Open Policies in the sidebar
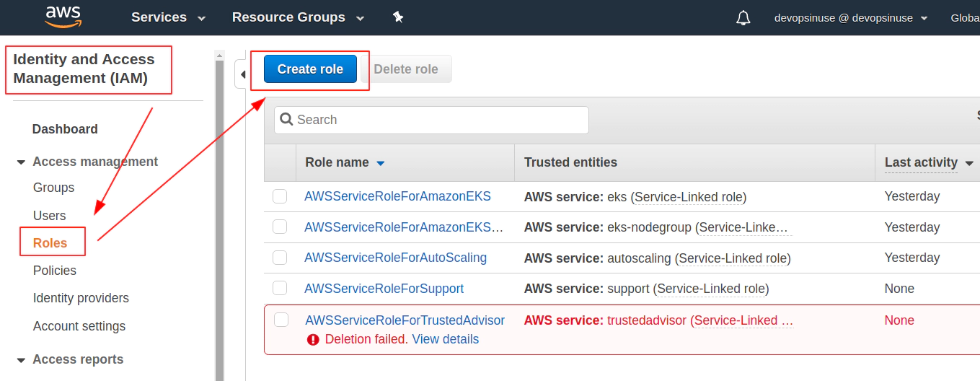The width and height of the screenshot is (980, 381). [55, 271]
